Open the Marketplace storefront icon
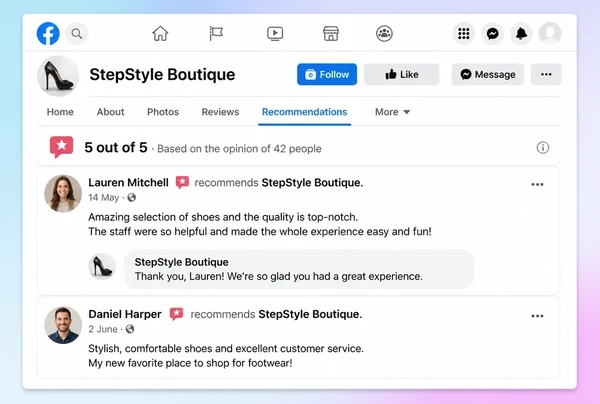This screenshot has height=404, width=600. [x=331, y=34]
